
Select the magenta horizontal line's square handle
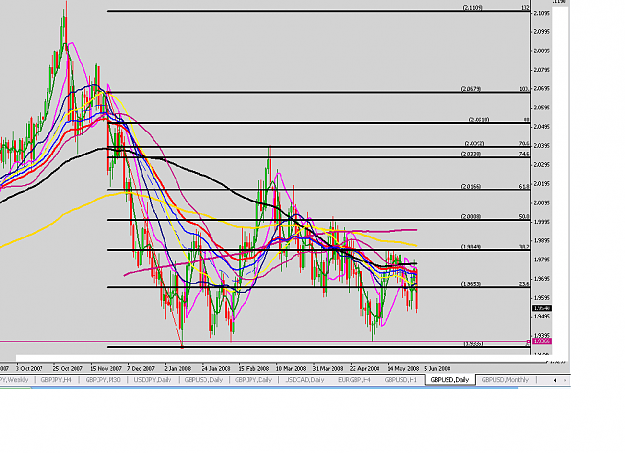[529, 342]
